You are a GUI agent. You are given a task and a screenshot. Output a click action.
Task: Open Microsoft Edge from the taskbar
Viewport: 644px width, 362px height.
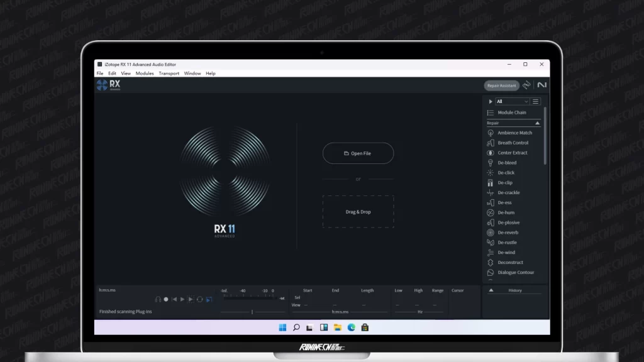click(x=351, y=327)
